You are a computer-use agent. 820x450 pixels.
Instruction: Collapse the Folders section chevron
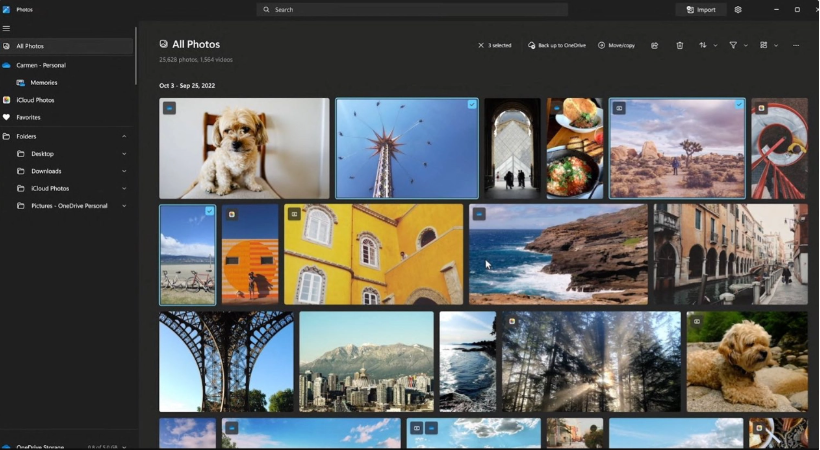click(x=124, y=136)
